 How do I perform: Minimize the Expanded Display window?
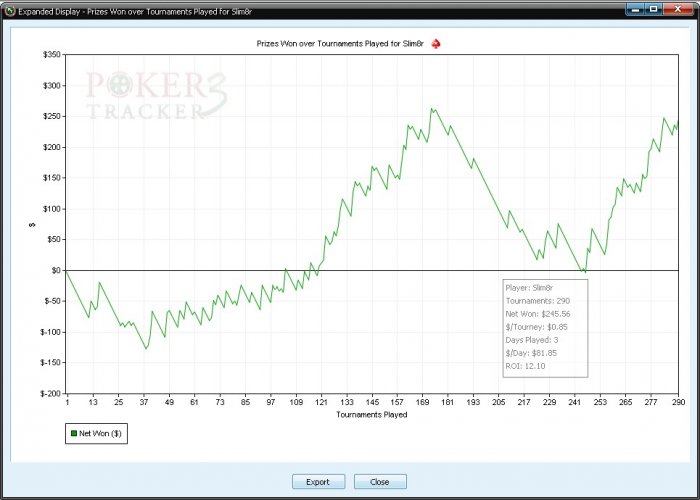pyautogui.click(x=636, y=9)
